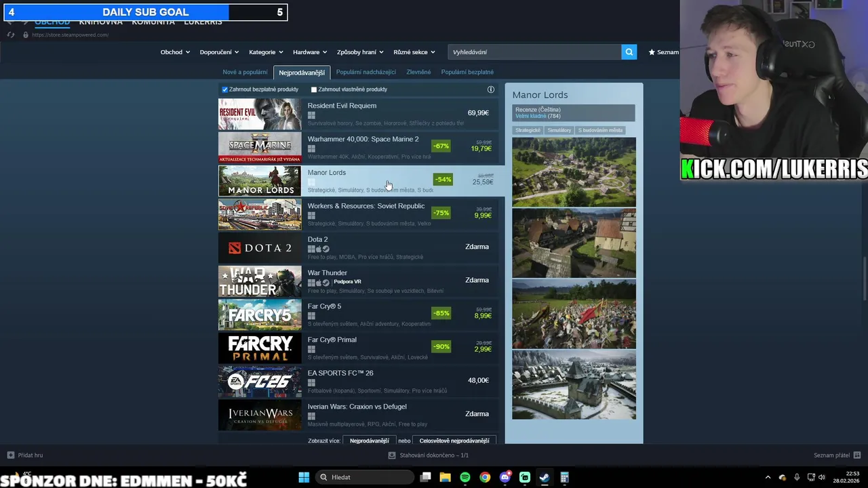Open Velmi kladné reviews link
The height and width of the screenshot is (488, 868).
(531, 116)
